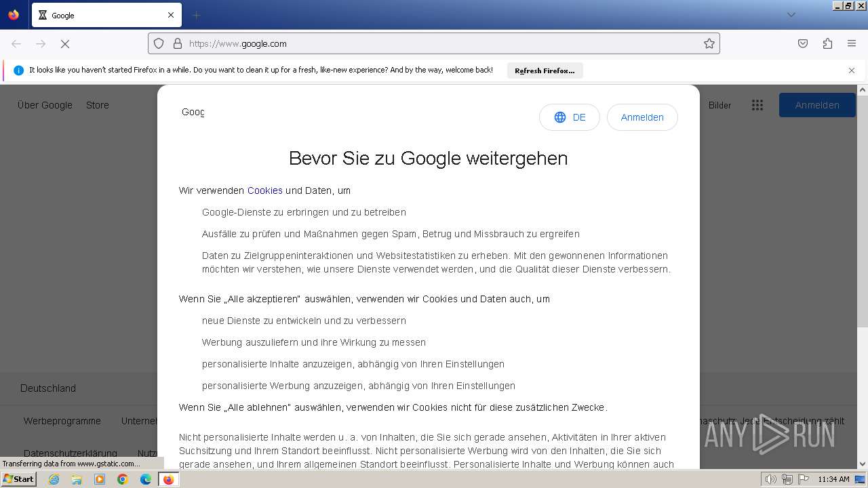Click the info icon in notification bar
The width and height of the screenshot is (868, 488).
point(19,70)
